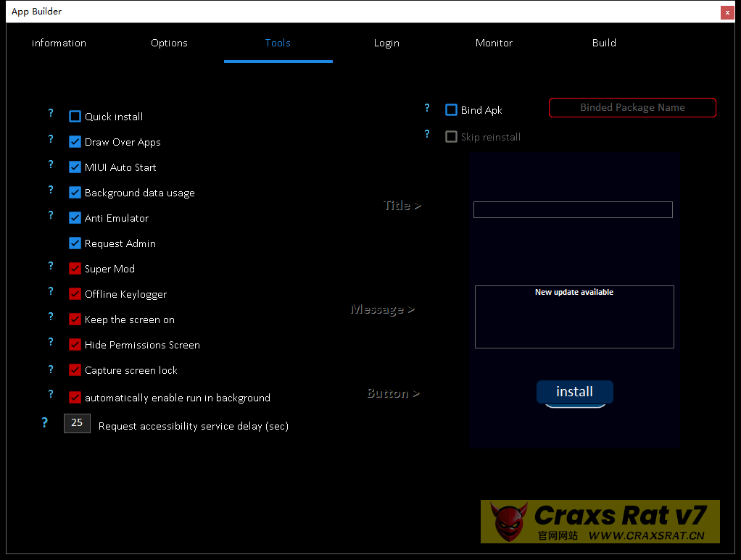The image size is (741, 560).
Task: View help for accessibility service delay
Action: pyautogui.click(x=44, y=422)
